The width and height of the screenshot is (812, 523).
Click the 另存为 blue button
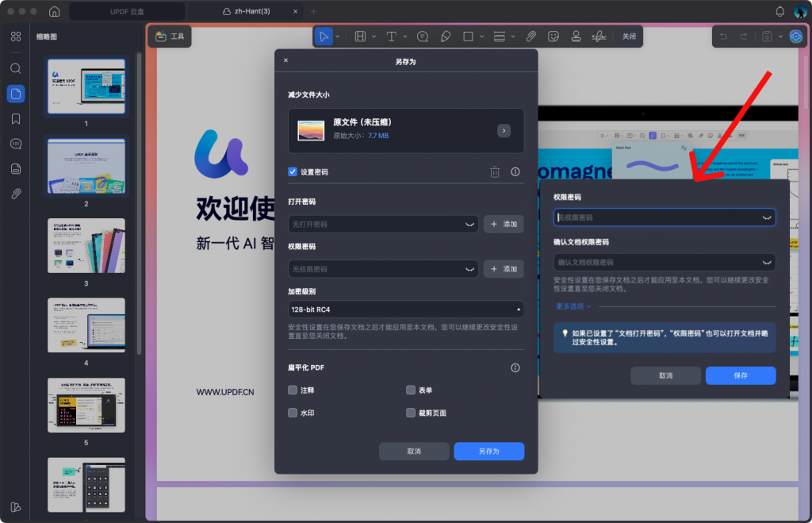(488, 451)
